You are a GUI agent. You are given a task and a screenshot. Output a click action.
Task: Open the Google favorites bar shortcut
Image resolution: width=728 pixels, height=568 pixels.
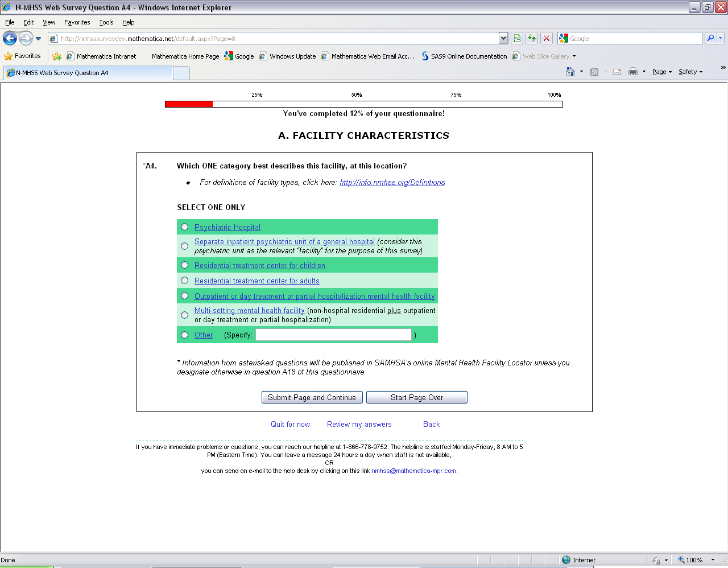pyautogui.click(x=239, y=56)
